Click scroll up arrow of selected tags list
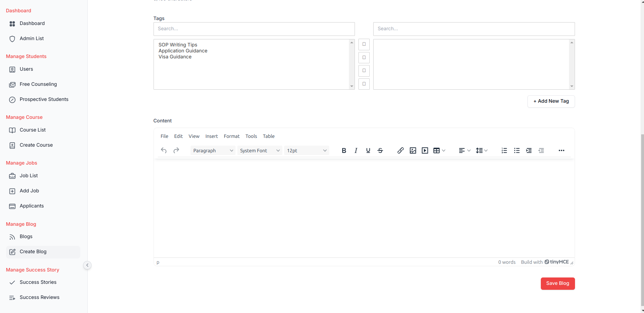The image size is (644, 313). pyautogui.click(x=572, y=43)
